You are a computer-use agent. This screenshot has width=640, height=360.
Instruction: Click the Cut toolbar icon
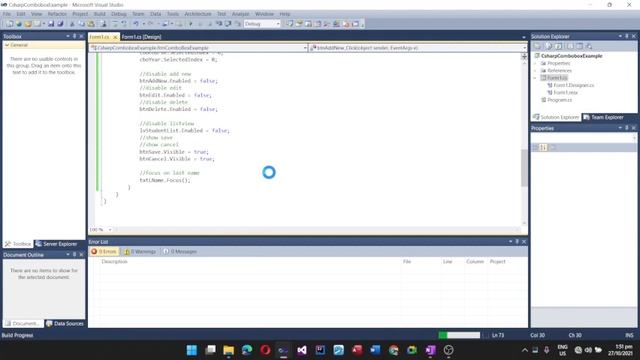[x=72, y=24]
